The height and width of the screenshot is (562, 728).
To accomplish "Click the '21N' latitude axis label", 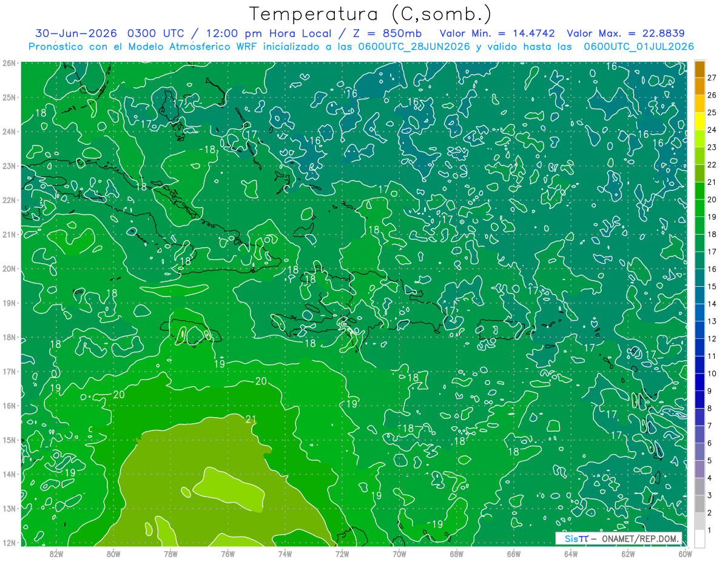I will tap(9, 235).
